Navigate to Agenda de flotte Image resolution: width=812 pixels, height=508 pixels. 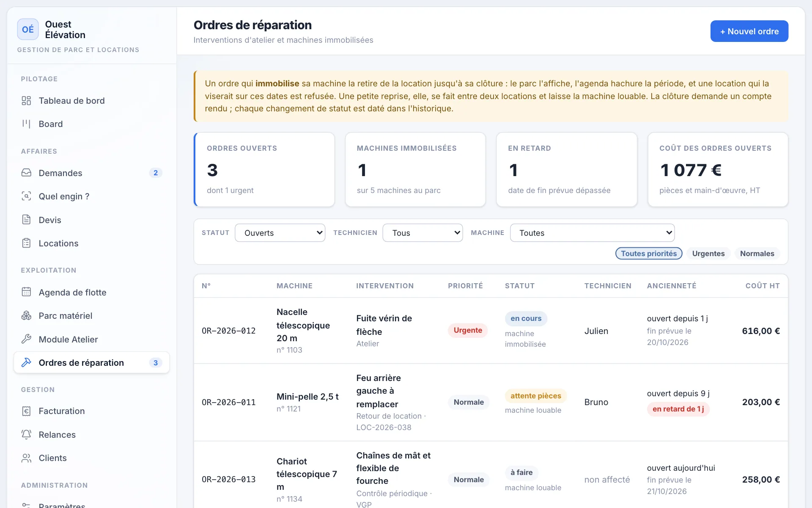tap(92, 292)
